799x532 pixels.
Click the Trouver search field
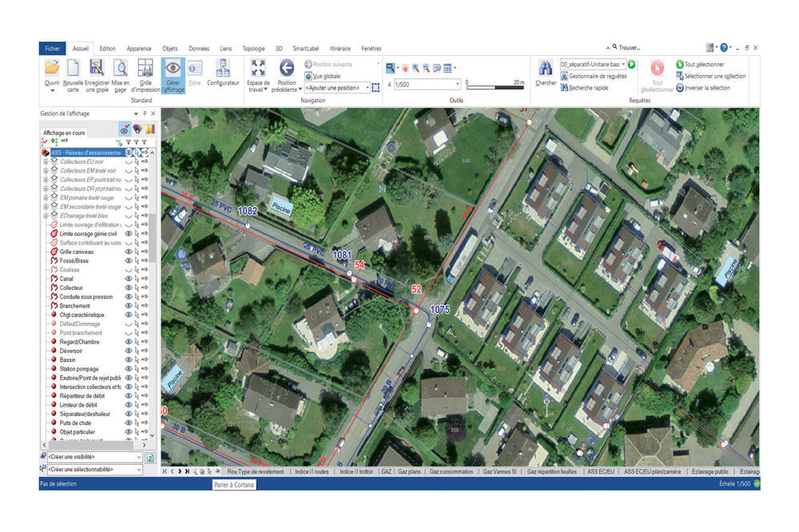(x=630, y=48)
